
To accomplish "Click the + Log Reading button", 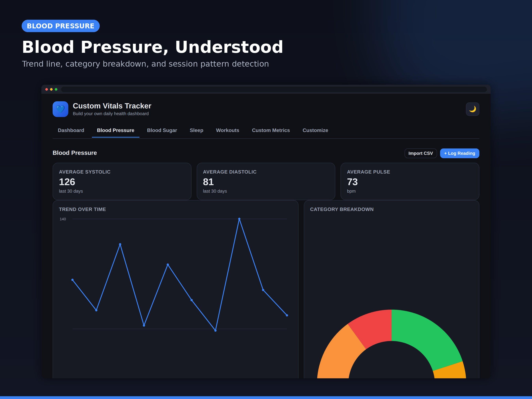I will coord(459,153).
